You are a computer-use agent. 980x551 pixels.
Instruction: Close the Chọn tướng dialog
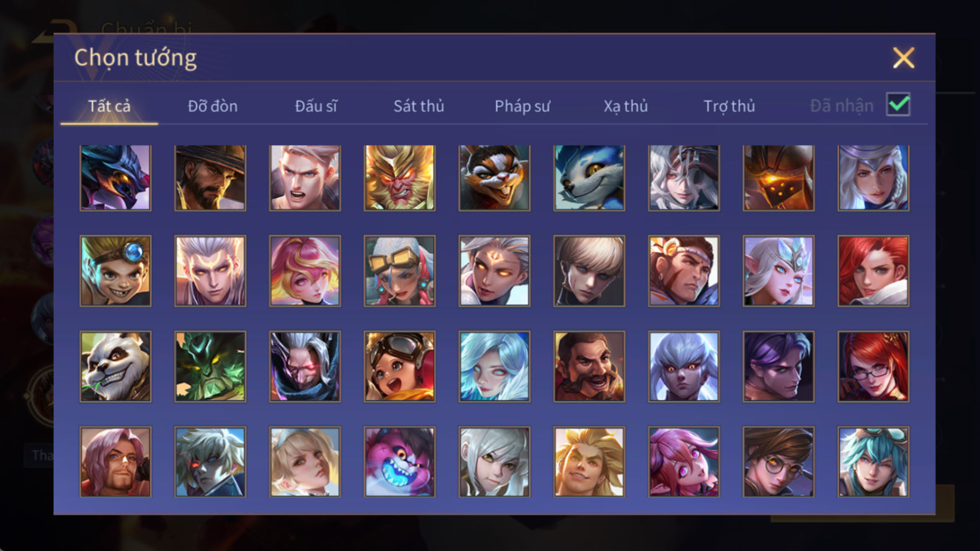[x=904, y=58]
